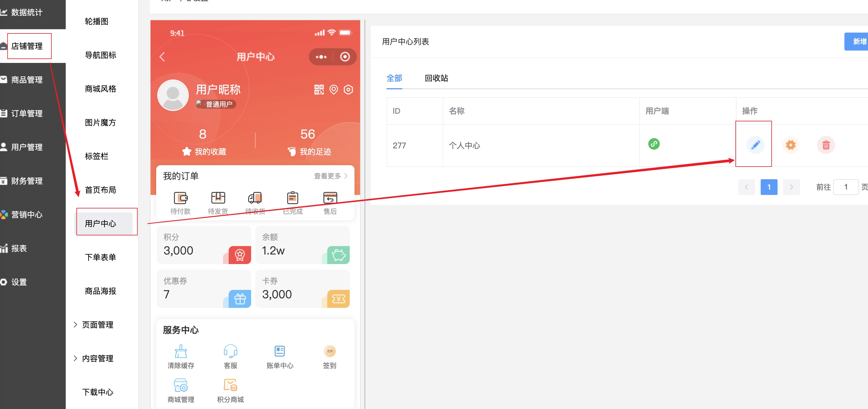Click the green 余额 piggy bank icon
This screenshot has height=409, width=868.
[x=338, y=255]
